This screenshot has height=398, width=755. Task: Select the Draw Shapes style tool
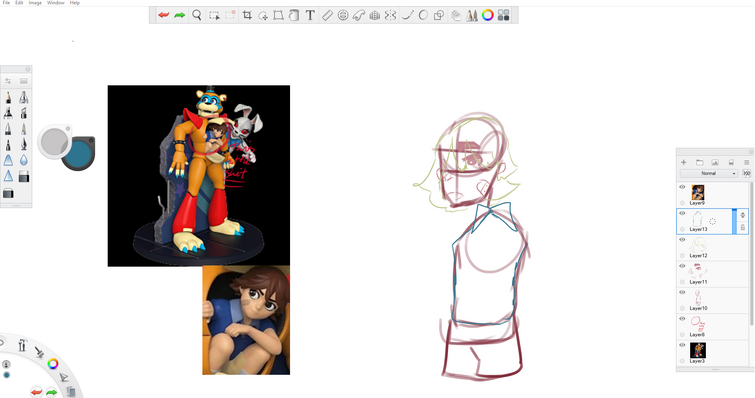(439, 15)
